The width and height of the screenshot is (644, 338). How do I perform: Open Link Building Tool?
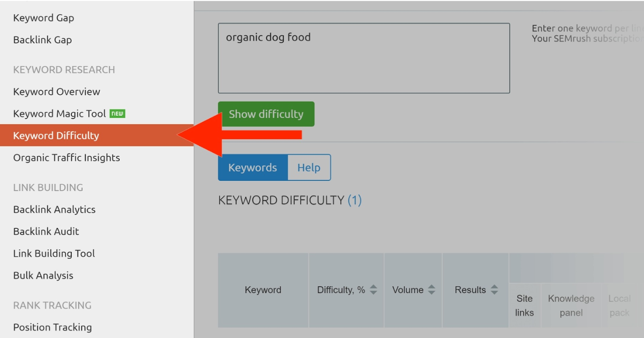pos(54,253)
